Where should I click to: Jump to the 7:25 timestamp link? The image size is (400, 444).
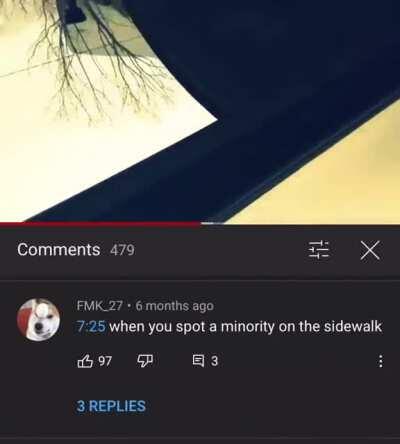(x=91, y=326)
